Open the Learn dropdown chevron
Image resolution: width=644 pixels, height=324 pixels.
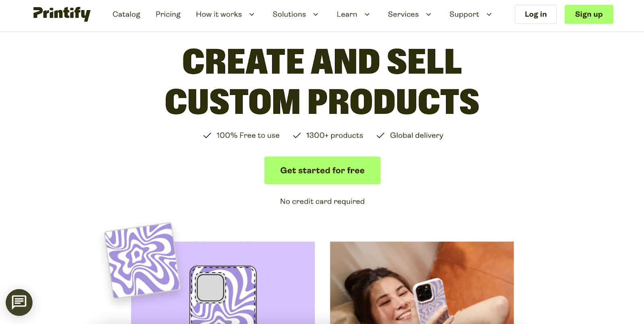click(367, 14)
